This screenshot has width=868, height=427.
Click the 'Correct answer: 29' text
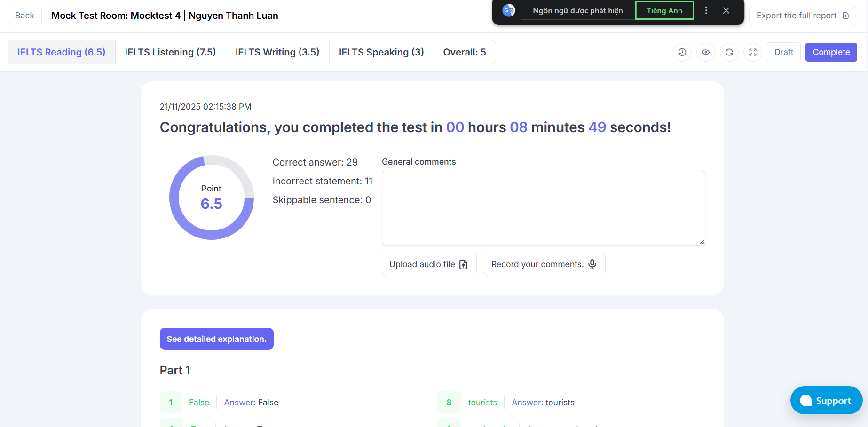pyautogui.click(x=315, y=162)
